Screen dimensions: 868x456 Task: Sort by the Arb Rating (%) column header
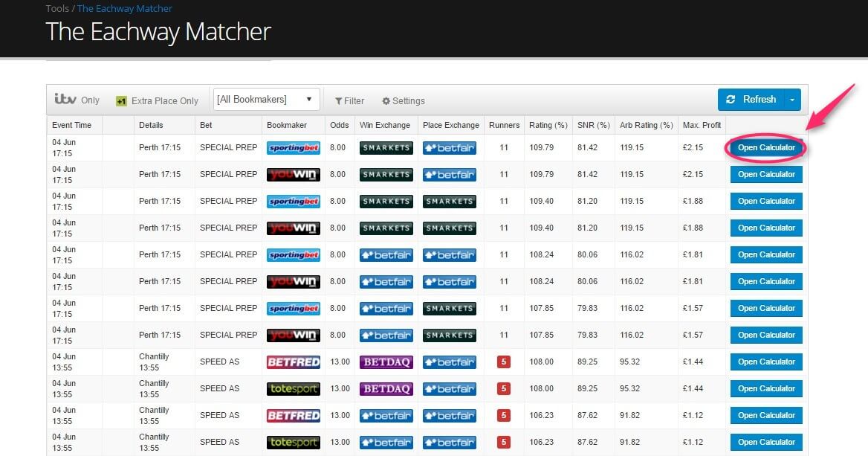(646, 125)
